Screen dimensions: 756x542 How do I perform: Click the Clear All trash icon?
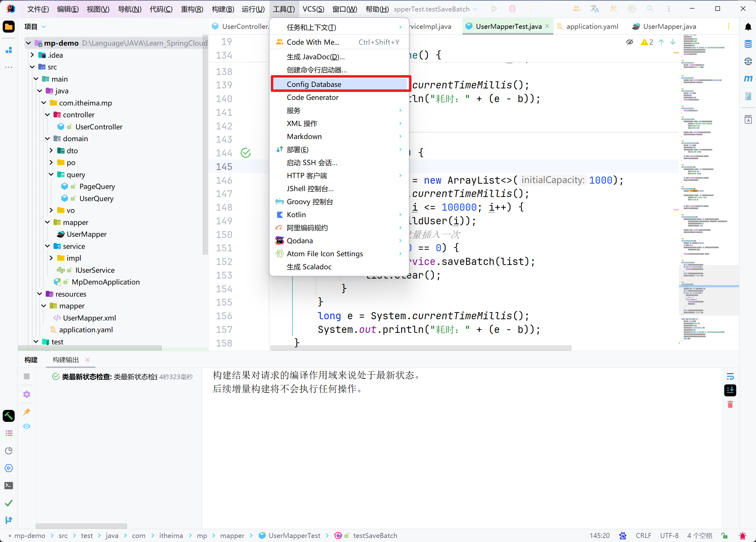point(730,405)
